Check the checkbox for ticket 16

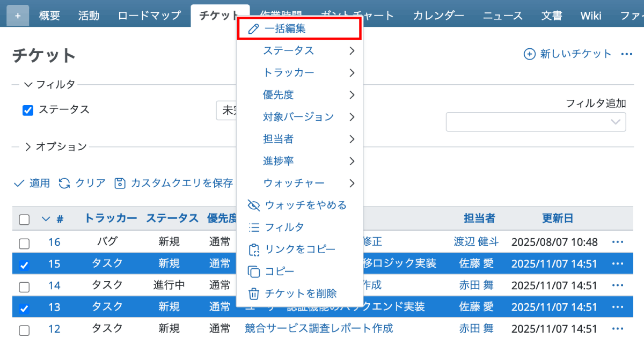pos(24,243)
